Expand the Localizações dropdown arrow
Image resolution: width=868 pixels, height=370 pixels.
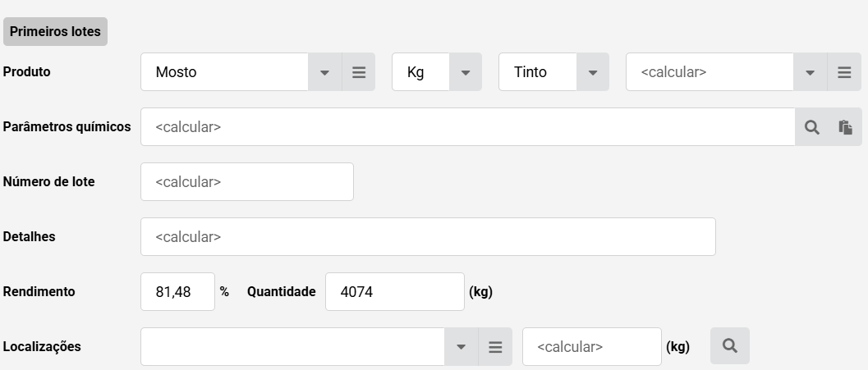pyautogui.click(x=462, y=347)
